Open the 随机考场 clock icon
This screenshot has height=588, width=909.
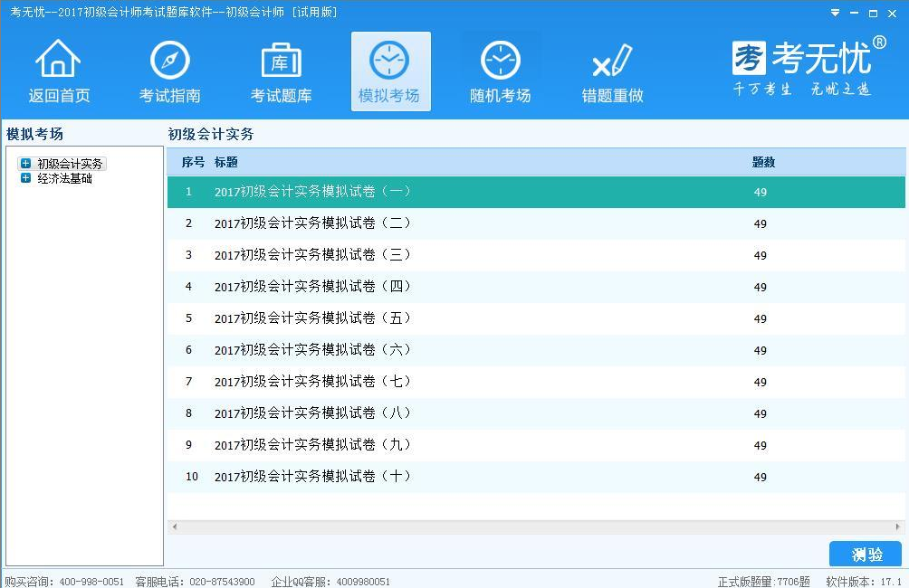501,71
